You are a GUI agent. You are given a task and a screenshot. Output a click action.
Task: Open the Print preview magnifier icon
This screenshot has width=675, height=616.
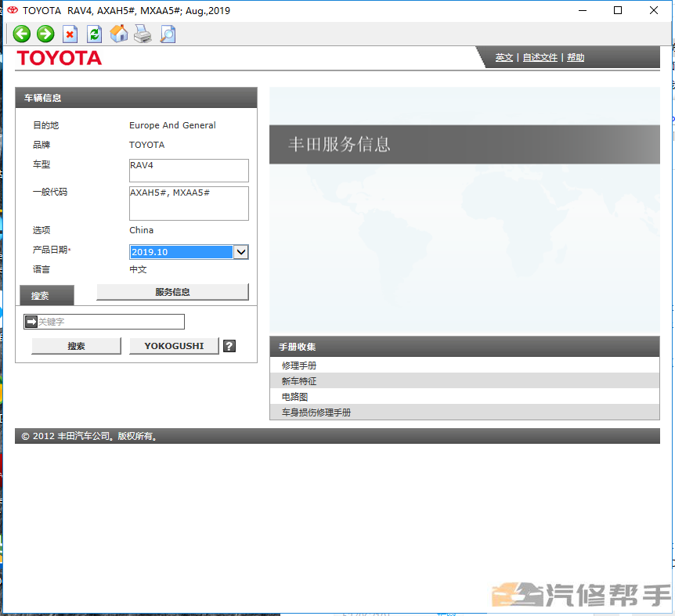coord(168,34)
